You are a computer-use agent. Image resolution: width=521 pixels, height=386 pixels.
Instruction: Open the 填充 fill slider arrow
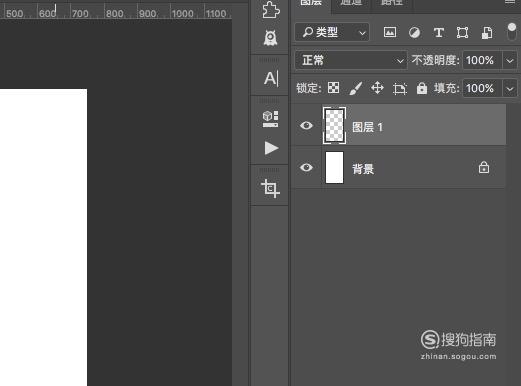coord(510,89)
